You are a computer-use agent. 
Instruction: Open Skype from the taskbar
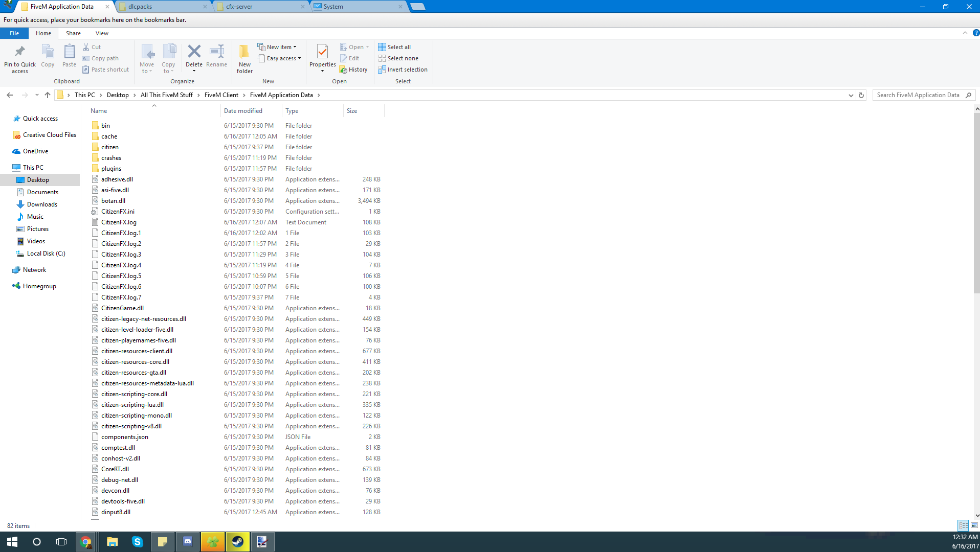(x=138, y=542)
